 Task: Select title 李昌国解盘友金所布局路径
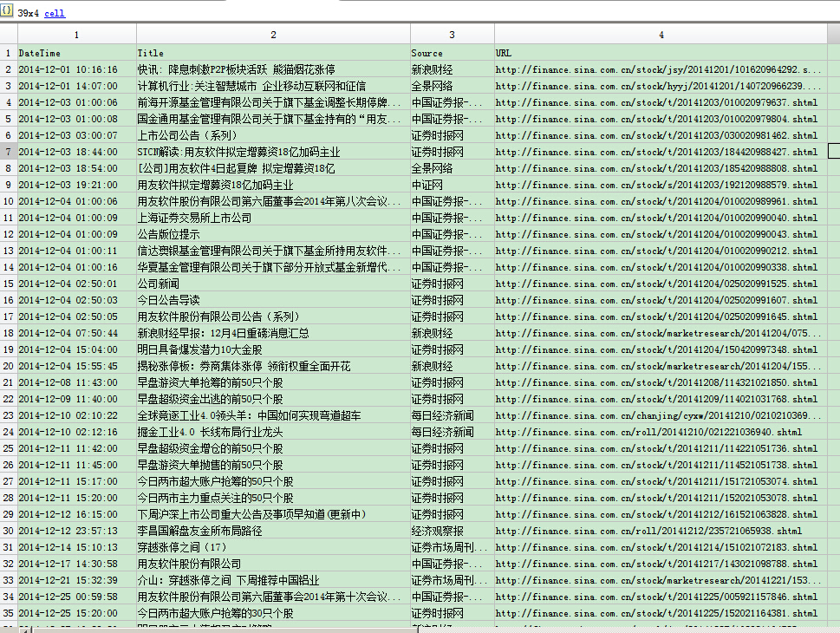pyautogui.click(x=273, y=532)
